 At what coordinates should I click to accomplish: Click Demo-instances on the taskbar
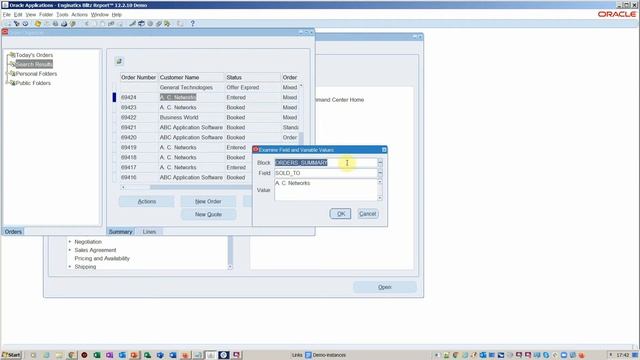click(x=325, y=355)
